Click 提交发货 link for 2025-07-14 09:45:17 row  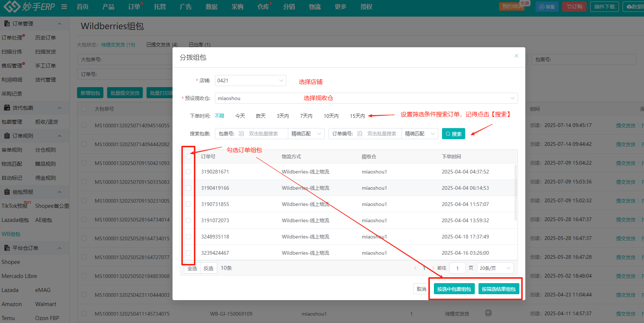tap(626, 126)
